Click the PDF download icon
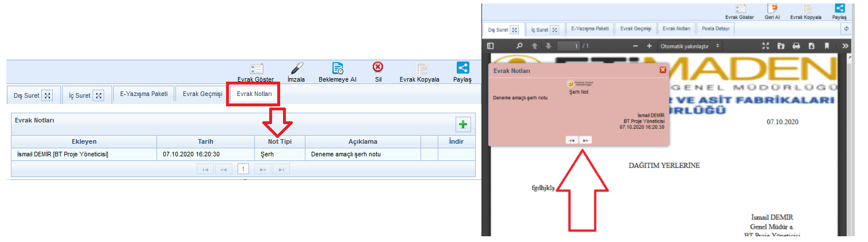The height and width of the screenshot is (242, 868). [x=811, y=46]
